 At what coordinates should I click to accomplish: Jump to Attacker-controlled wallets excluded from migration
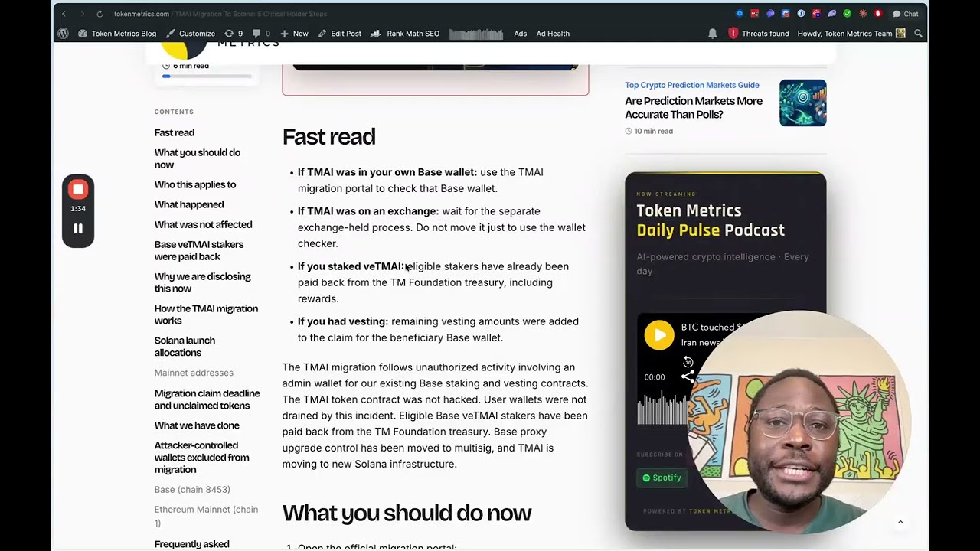(x=202, y=458)
